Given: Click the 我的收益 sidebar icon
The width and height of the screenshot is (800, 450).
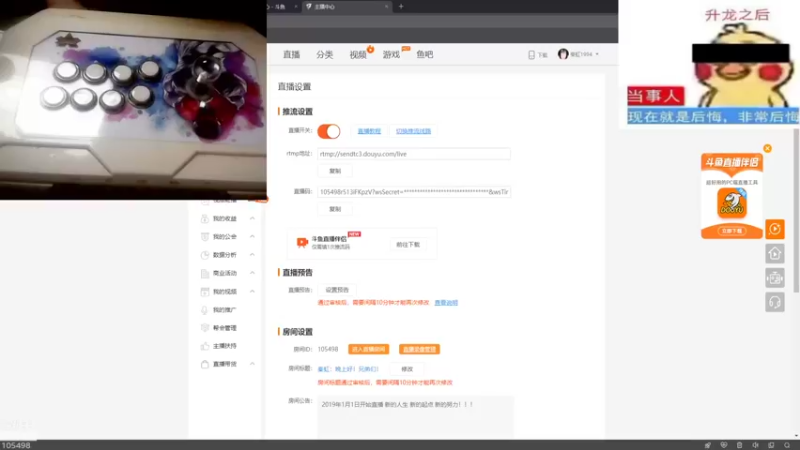Looking at the screenshot, I should pyautogui.click(x=205, y=218).
